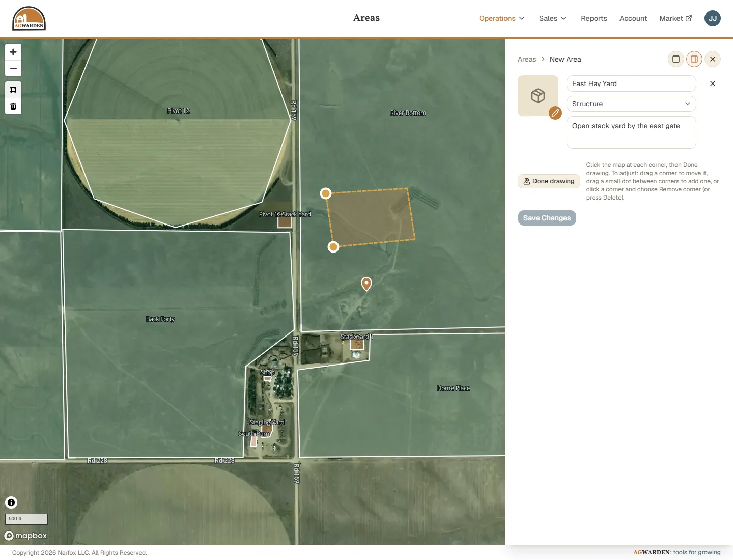Image resolution: width=733 pixels, height=560 pixels.
Task: Go to Account page
Action: tap(633, 18)
